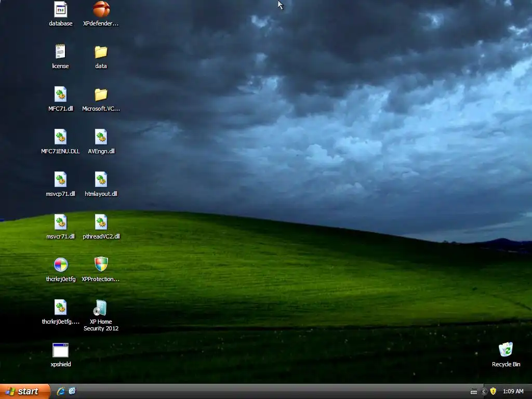Expand hidden system tray icons arrow
532x399 pixels.
484,392
